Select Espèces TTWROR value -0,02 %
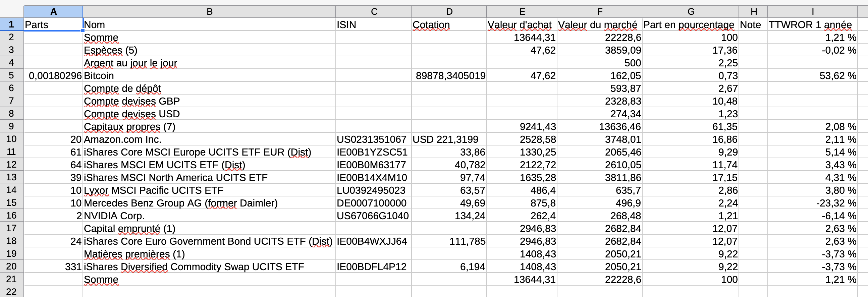868x297 pixels. (813, 50)
